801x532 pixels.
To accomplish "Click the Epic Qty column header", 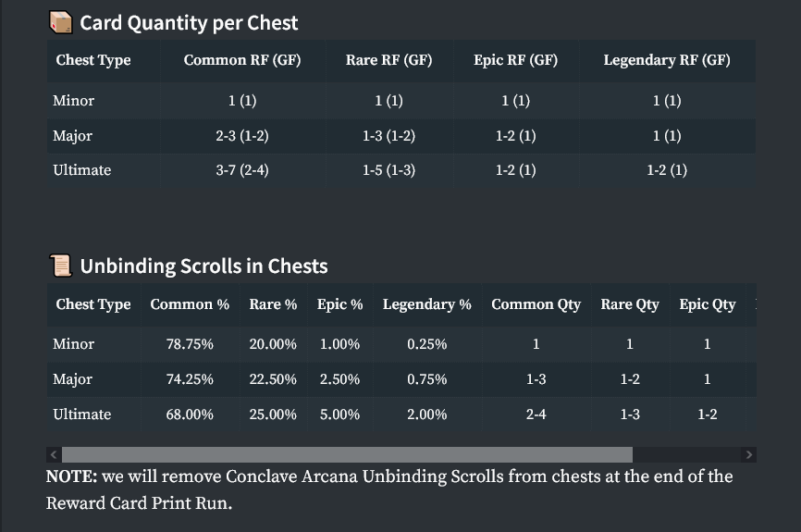I will point(707,304).
